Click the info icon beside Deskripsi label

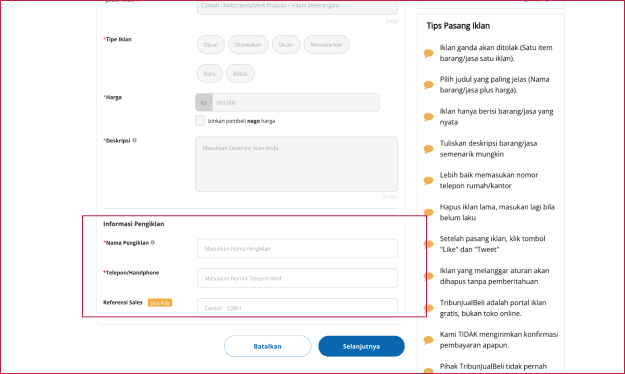[134, 140]
